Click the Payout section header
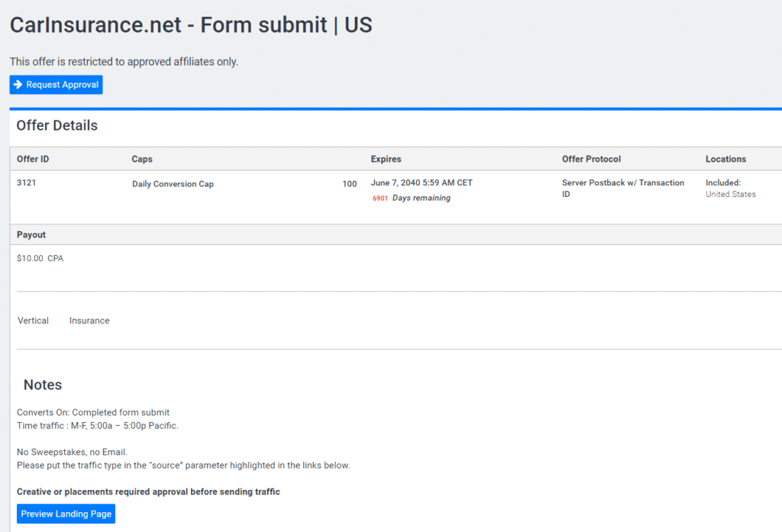 (31, 234)
